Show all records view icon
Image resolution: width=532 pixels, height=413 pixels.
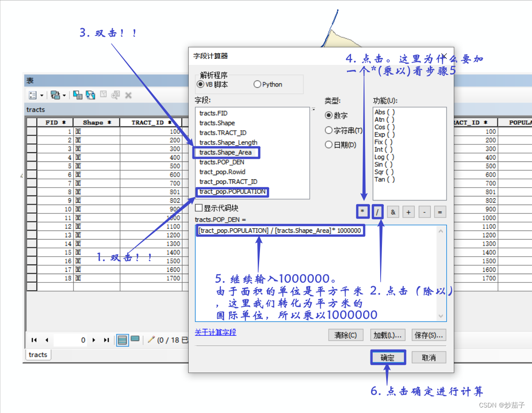pyautogui.click(x=122, y=340)
